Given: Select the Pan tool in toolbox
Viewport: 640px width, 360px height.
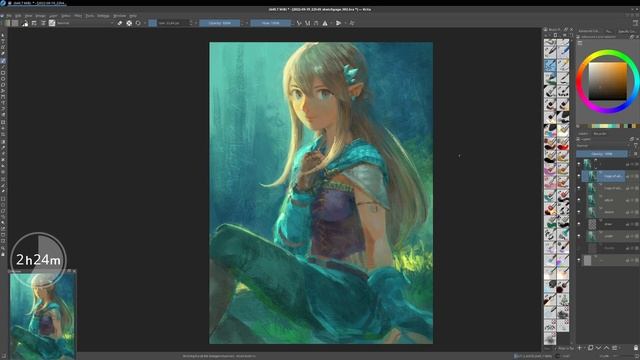Looking at the screenshot, I should coord(3,254).
